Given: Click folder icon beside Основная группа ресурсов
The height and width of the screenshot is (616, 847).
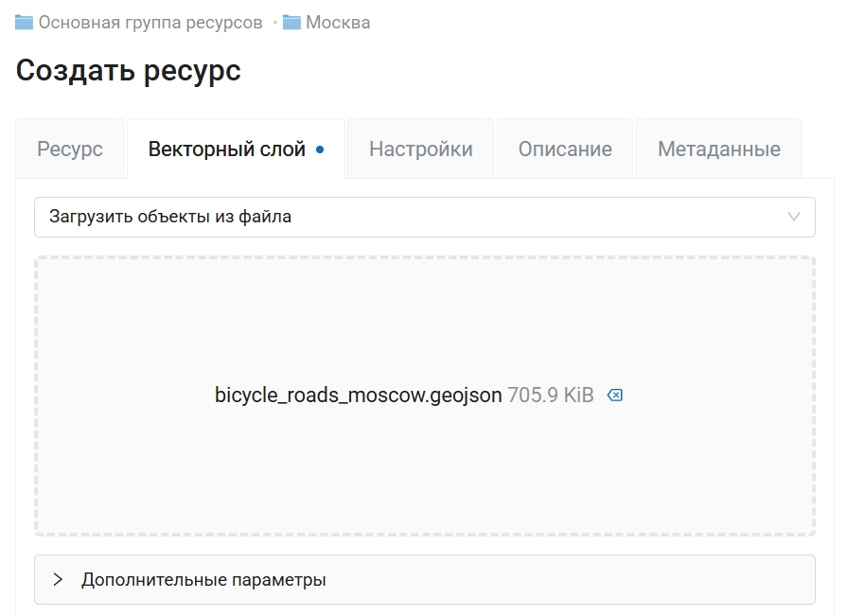Looking at the screenshot, I should [25, 23].
